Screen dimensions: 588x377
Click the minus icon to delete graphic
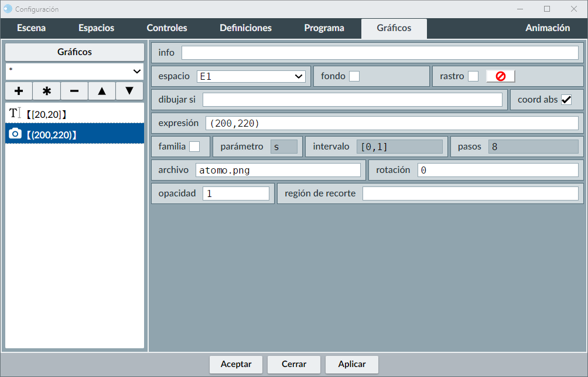74,91
